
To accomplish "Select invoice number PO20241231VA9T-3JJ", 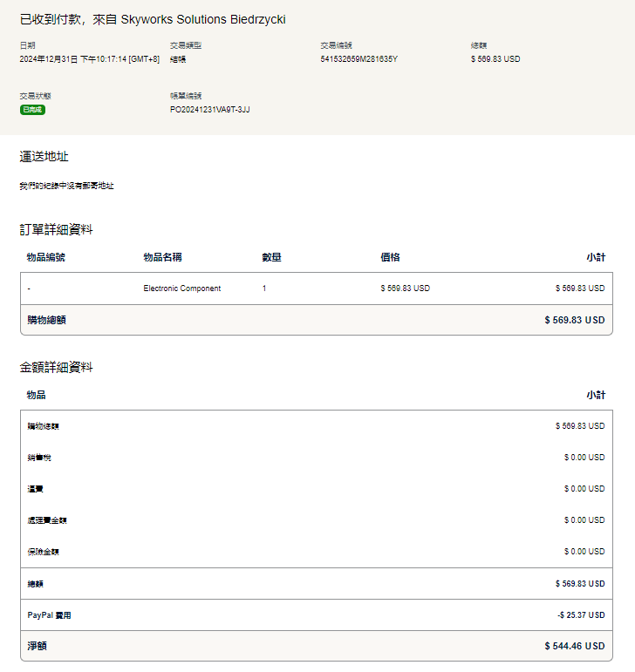I will tap(209, 110).
